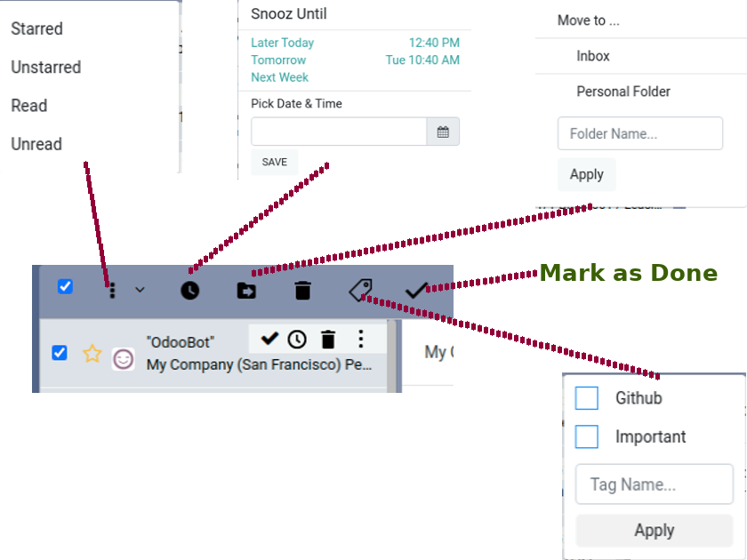Image resolution: width=747 pixels, height=560 pixels.
Task: Toggle the select all checkbox in toolbar
Action: point(65,286)
